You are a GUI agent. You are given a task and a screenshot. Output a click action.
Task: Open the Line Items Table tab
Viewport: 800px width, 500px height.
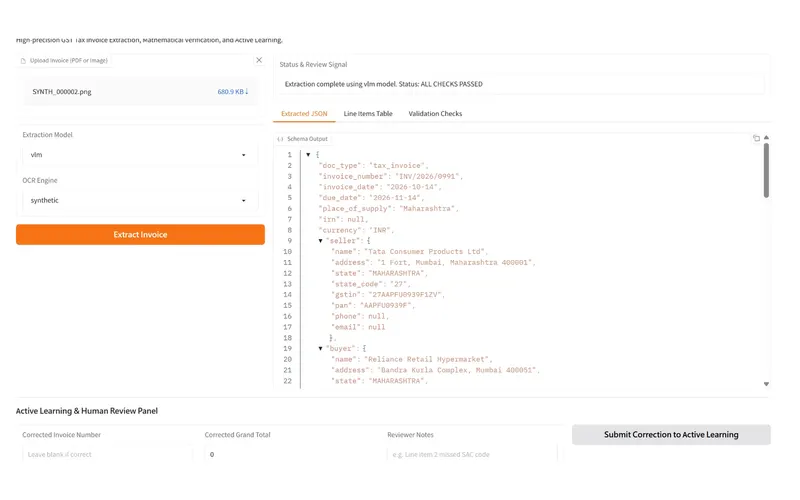point(368,114)
